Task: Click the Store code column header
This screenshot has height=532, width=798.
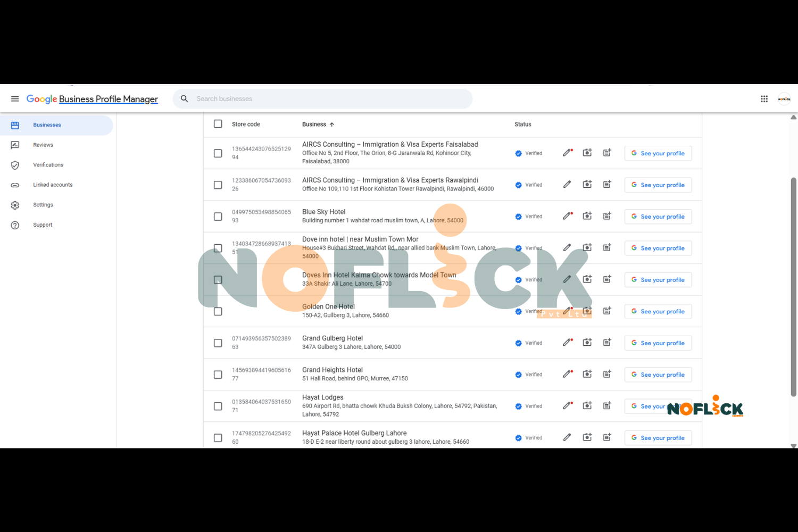Action: pyautogui.click(x=246, y=124)
